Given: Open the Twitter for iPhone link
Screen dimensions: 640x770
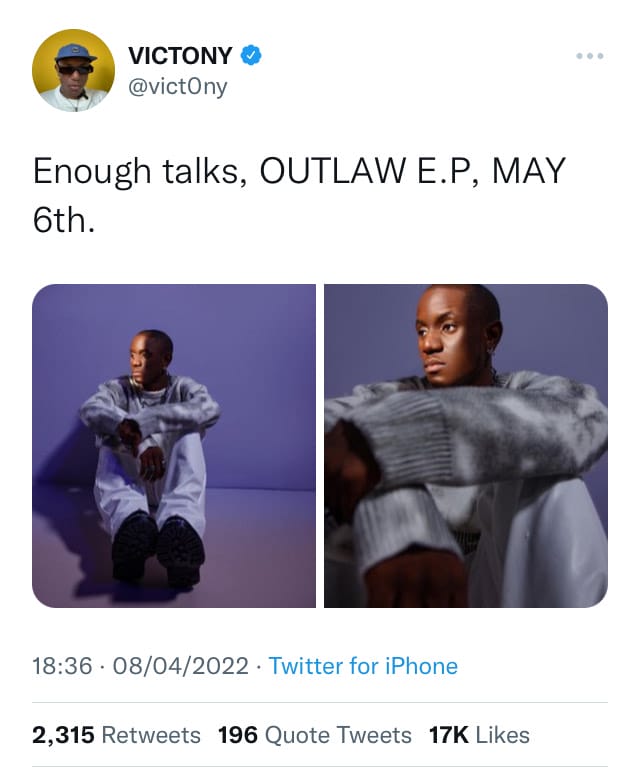Looking at the screenshot, I should (363, 666).
